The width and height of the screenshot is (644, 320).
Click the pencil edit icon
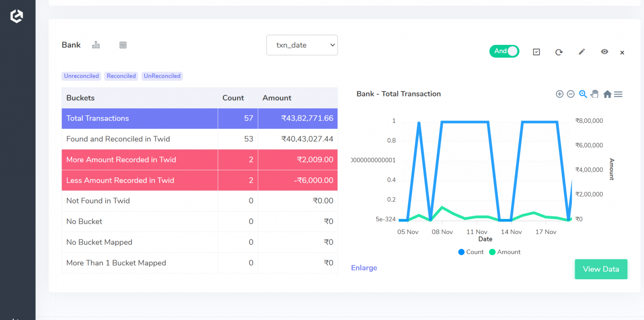point(582,52)
